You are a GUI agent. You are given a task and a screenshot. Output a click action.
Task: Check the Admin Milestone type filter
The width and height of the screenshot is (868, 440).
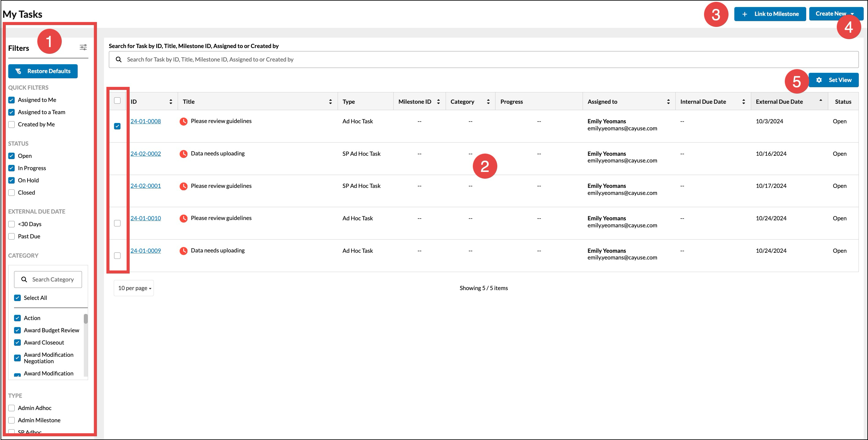tap(11, 420)
